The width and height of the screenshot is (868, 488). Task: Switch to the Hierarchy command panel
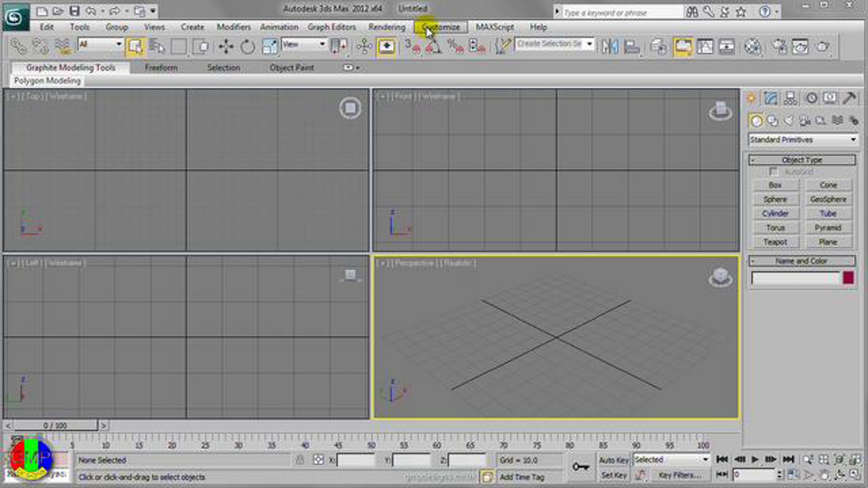click(x=791, y=98)
